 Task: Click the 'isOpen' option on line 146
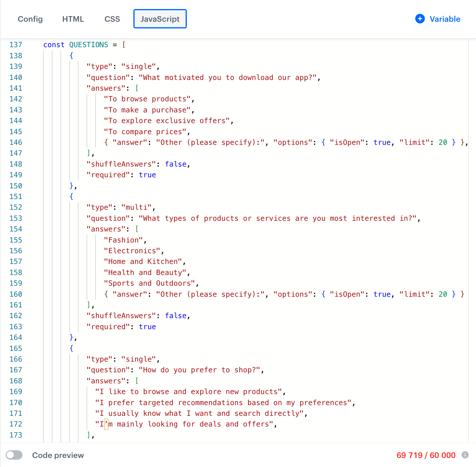347,142
